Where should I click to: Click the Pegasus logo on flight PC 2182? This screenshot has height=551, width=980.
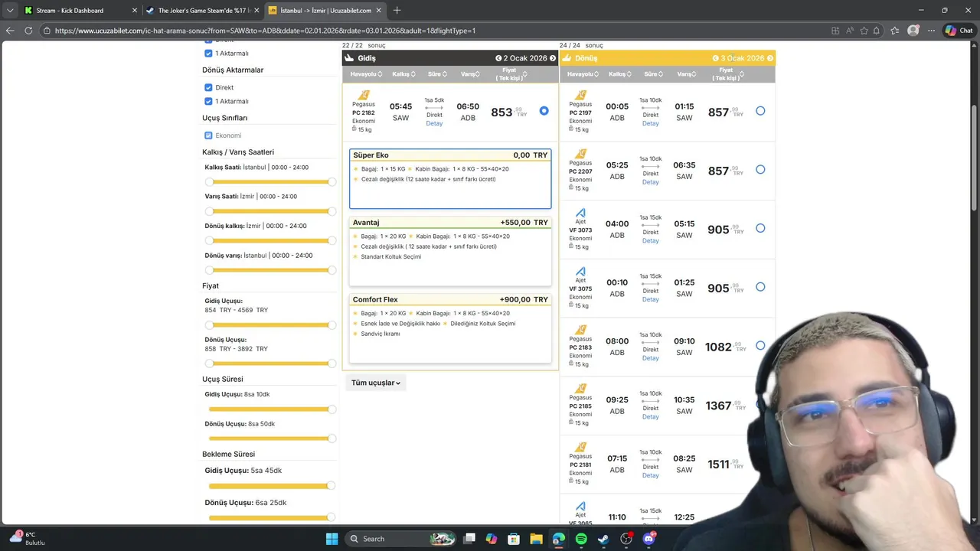coord(364,95)
